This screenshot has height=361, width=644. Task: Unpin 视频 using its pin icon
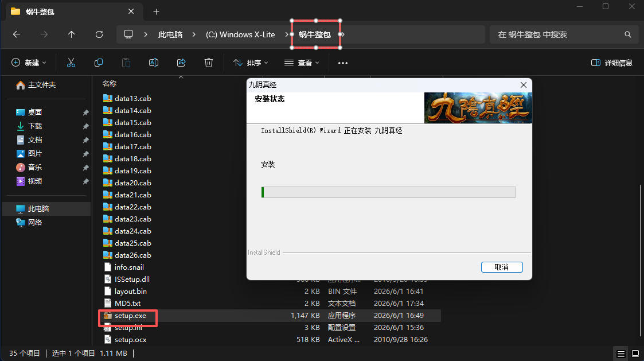pos(85,181)
